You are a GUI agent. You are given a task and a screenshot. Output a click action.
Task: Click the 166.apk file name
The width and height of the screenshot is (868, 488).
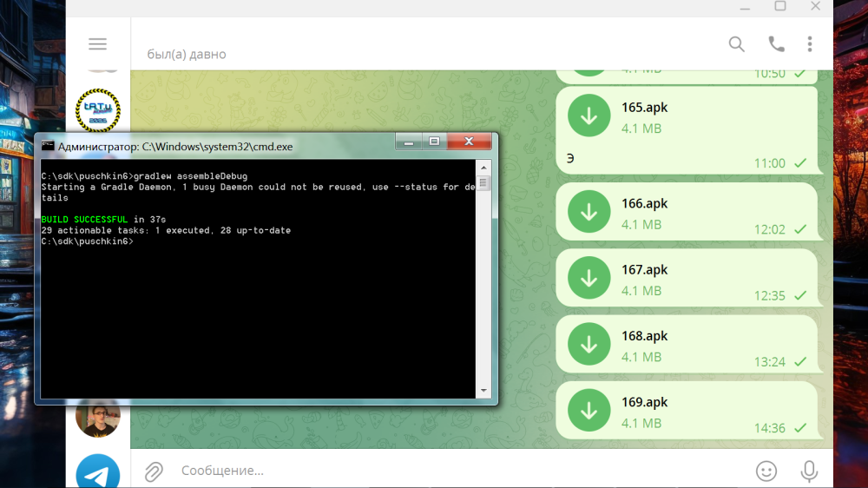(x=644, y=204)
